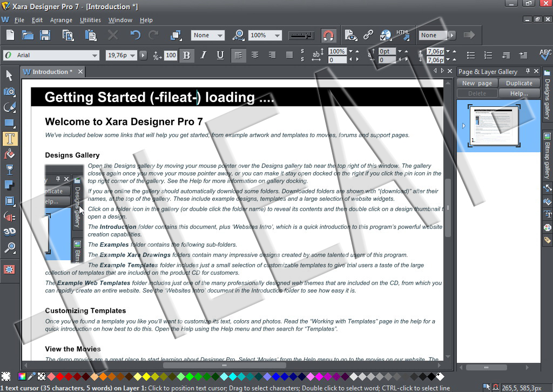Viewport: 553px width, 392px height.
Task: Click the Link chain icon
Action: (x=368, y=35)
